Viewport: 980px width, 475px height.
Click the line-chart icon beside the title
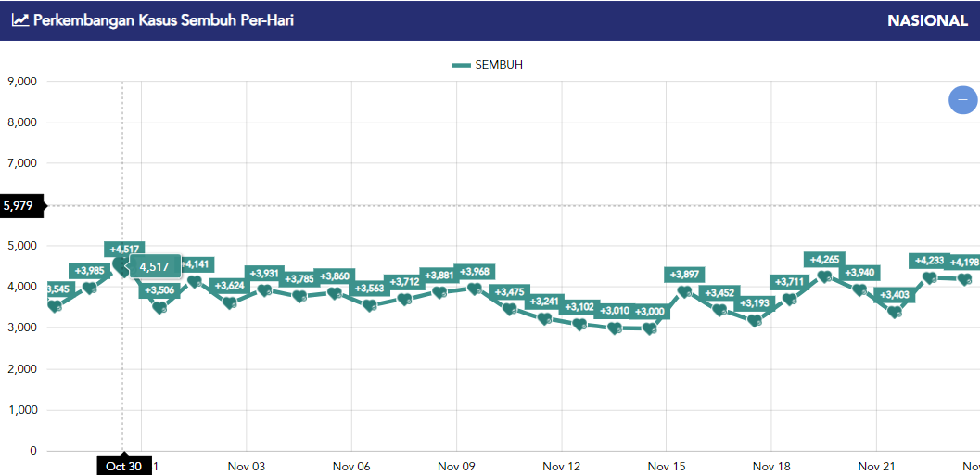(20, 20)
